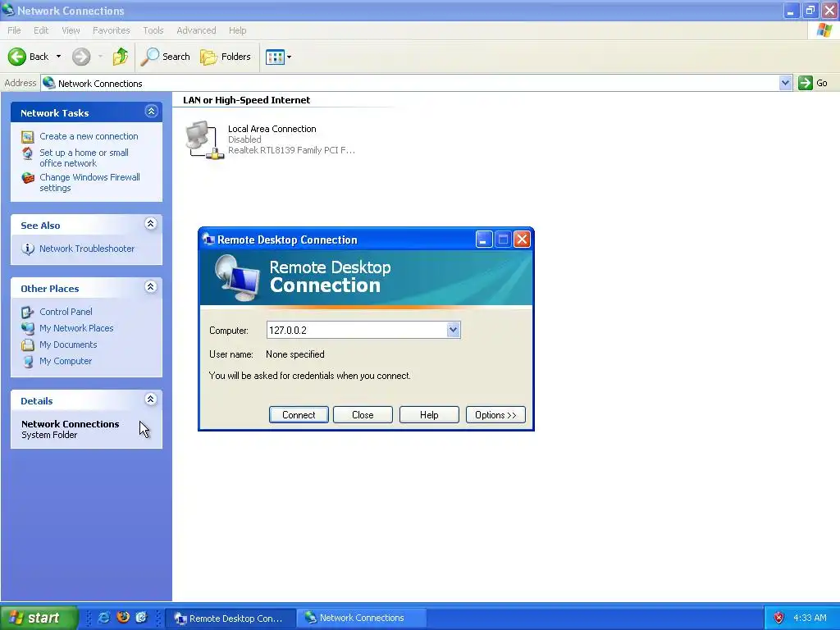Image resolution: width=840 pixels, height=630 pixels.
Task: Open the Tools menu
Action: coord(153,30)
